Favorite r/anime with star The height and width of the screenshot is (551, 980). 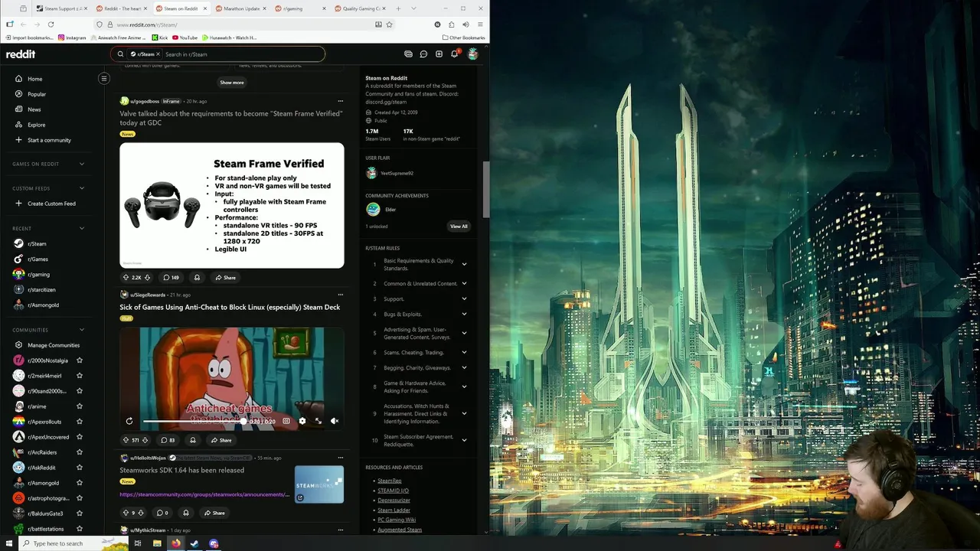click(80, 406)
